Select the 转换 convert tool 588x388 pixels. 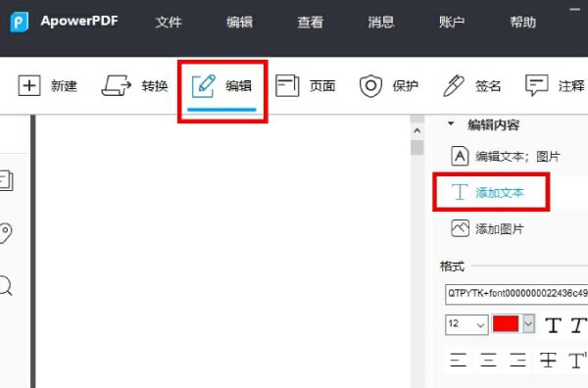(134, 86)
